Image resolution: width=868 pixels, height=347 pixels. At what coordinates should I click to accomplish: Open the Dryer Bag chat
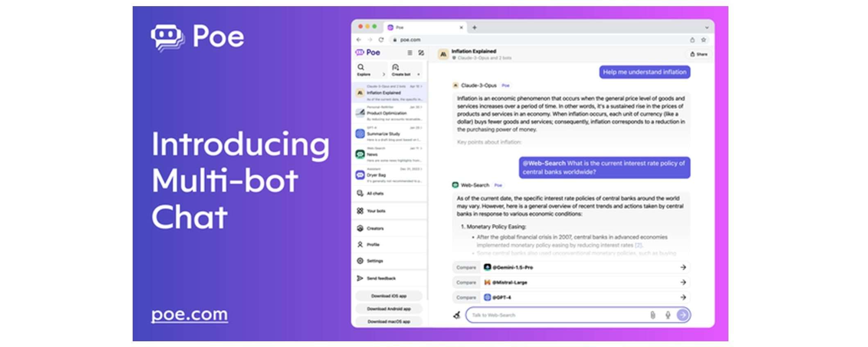[389, 175]
